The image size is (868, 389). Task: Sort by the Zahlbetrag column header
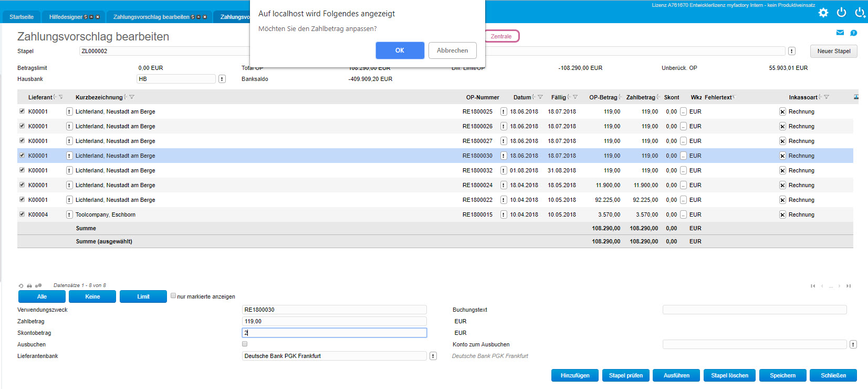point(641,97)
